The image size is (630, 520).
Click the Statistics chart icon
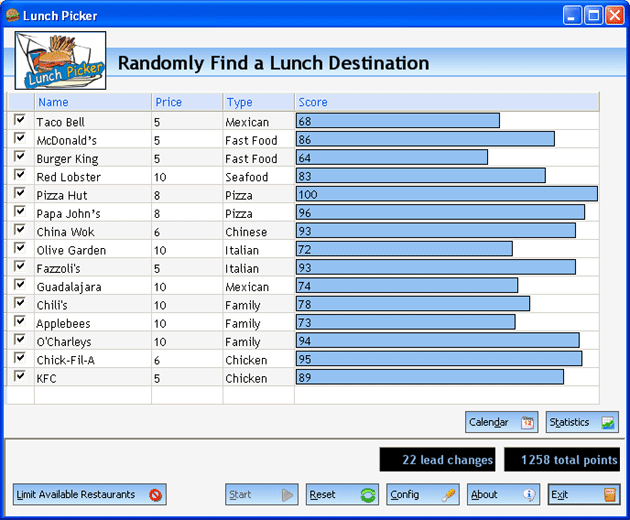pos(608,422)
